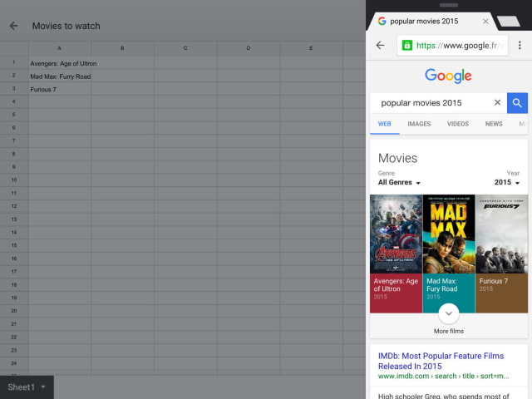Image resolution: width=532 pixels, height=399 pixels.
Task: Switch to the Images search tab
Action: [419, 124]
